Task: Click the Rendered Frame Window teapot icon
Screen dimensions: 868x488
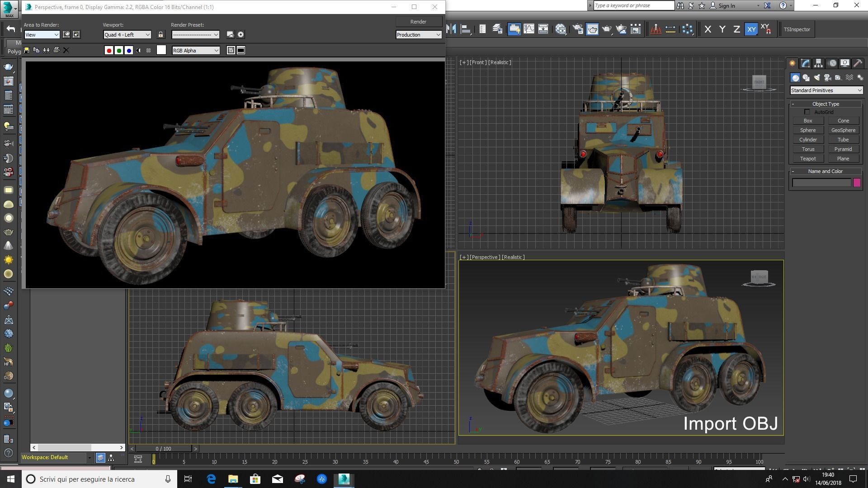Action: point(592,29)
